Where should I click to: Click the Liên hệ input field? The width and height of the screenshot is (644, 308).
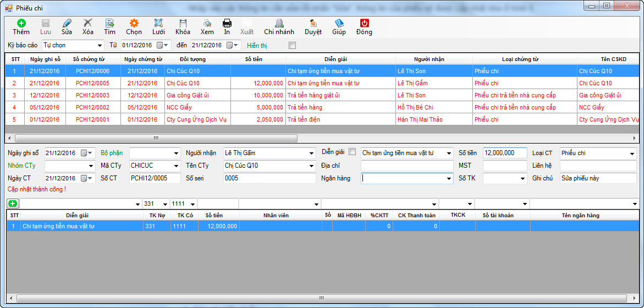[x=598, y=166]
